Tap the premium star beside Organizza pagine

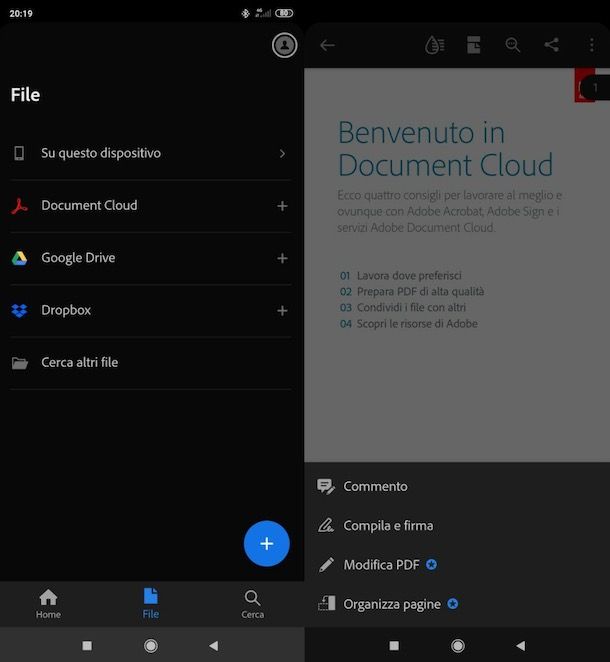click(x=453, y=604)
